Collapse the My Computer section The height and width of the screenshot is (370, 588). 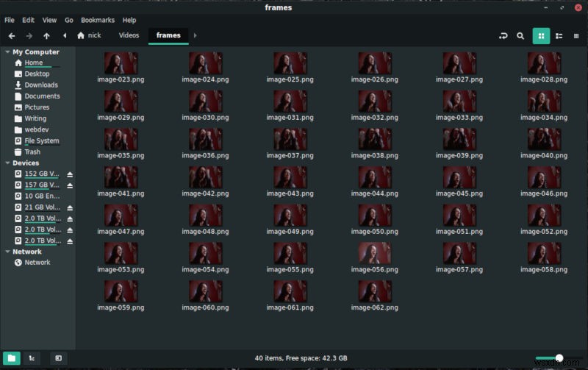point(7,51)
